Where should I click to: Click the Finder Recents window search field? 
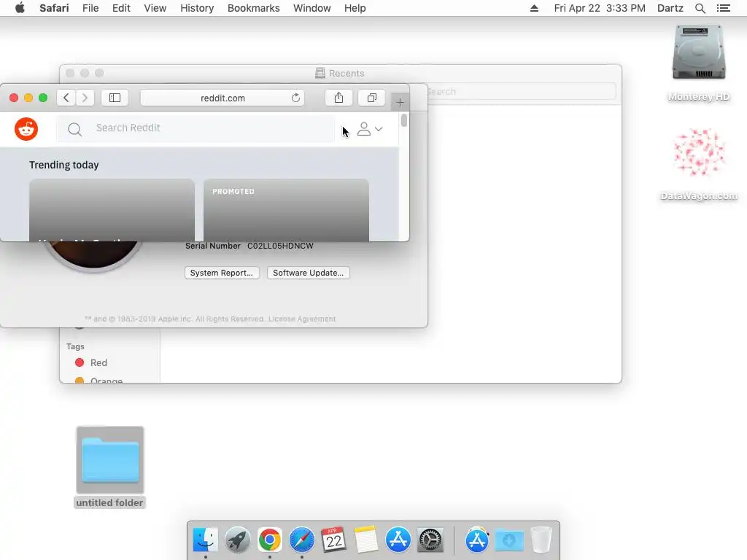[x=521, y=91]
